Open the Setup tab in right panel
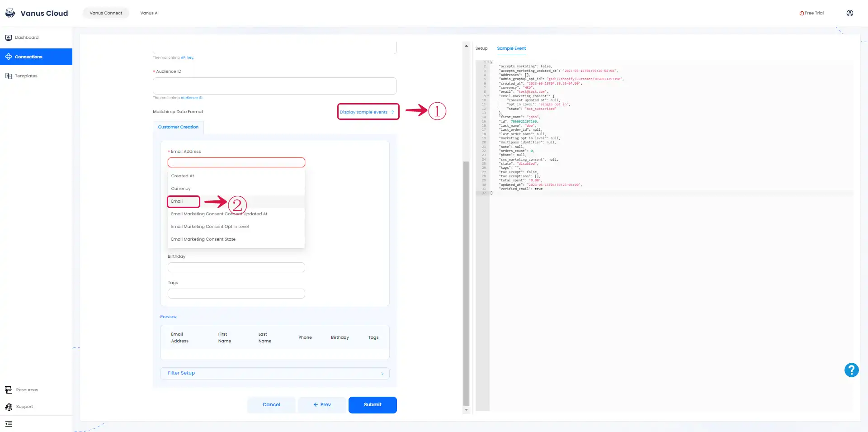The image size is (868, 432). [x=481, y=48]
